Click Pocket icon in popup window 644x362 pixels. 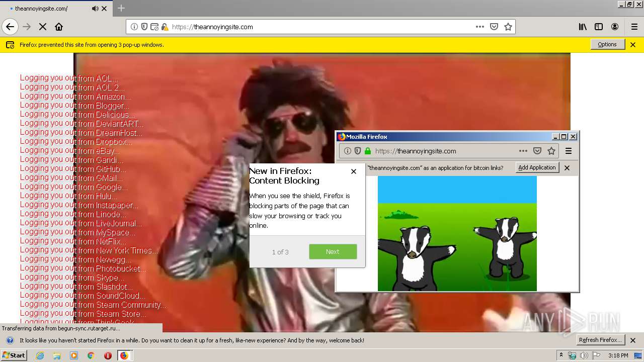point(537,151)
